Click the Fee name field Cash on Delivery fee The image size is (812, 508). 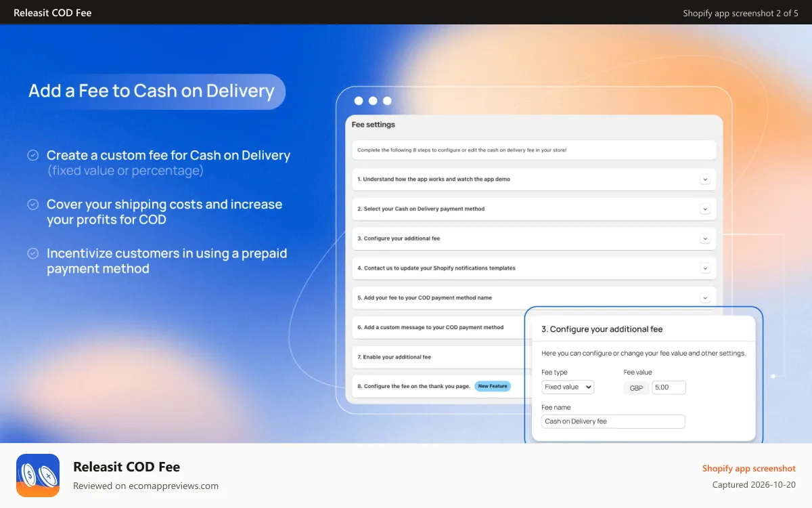point(613,421)
